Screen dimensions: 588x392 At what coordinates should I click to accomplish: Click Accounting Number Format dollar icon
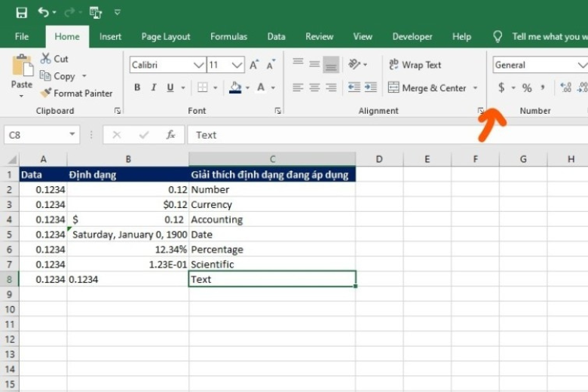coord(501,87)
